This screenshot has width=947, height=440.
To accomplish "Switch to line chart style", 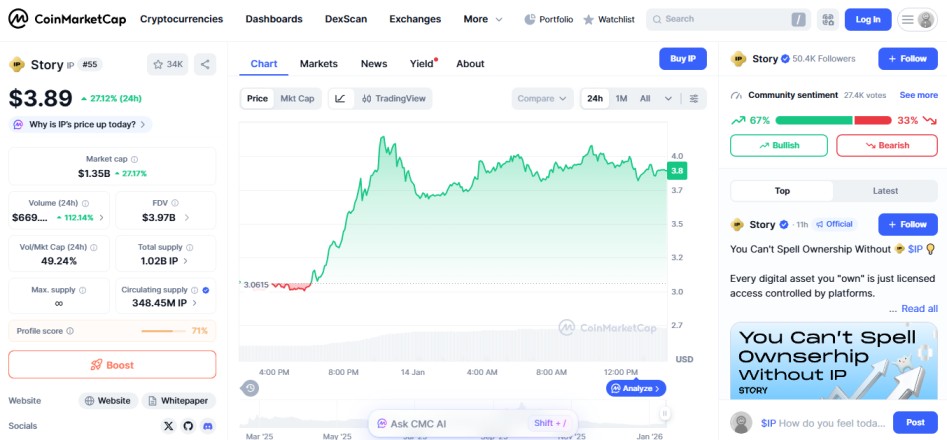I will [x=341, y=98].
